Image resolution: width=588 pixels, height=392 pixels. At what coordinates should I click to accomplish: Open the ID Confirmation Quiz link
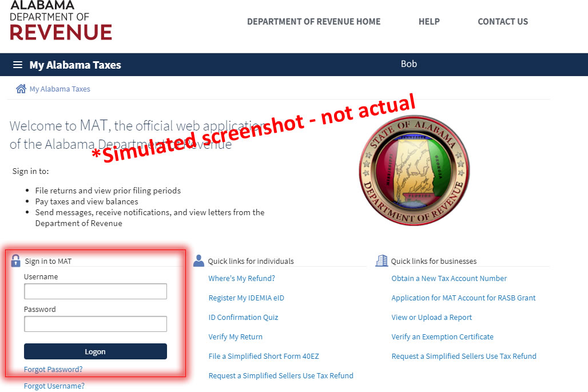pos(243,318)
